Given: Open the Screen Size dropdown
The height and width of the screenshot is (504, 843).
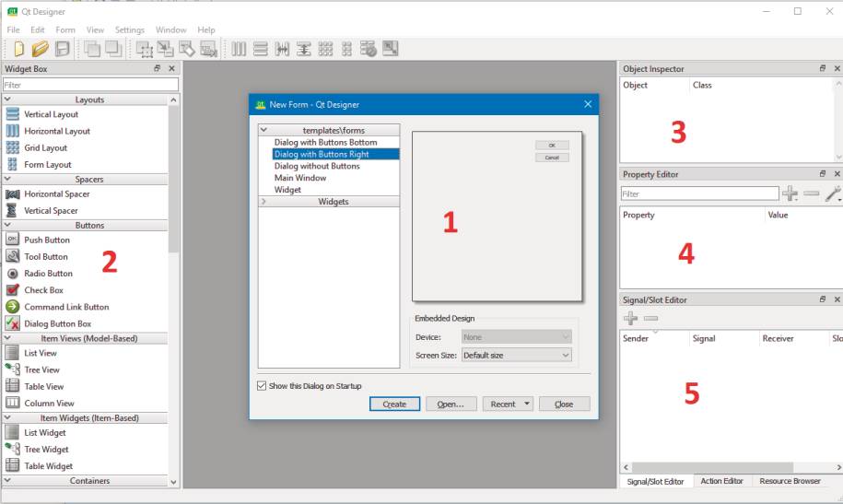Looking at the screenshot, I should click(x=517, y=355).
